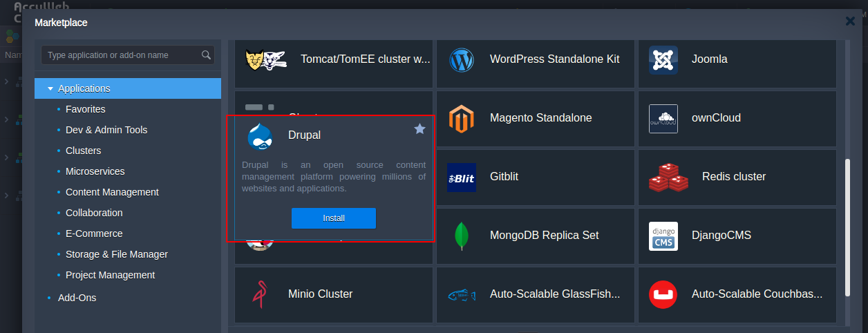868x333 pixels.
Task: Click the MongoDB Replica Set leaf icon
Action: click(461, 236)
